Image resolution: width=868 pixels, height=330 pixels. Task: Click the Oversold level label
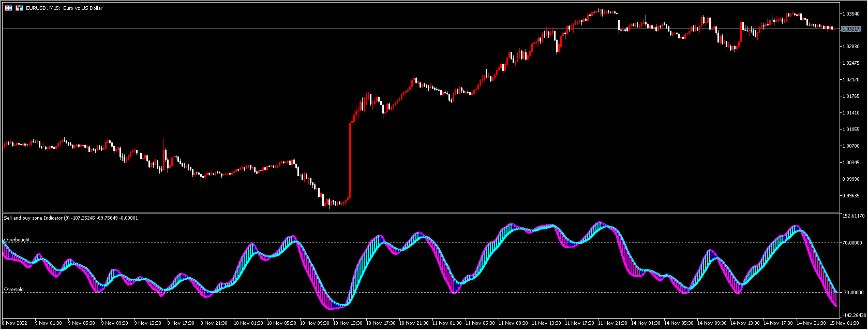point(14,290)
